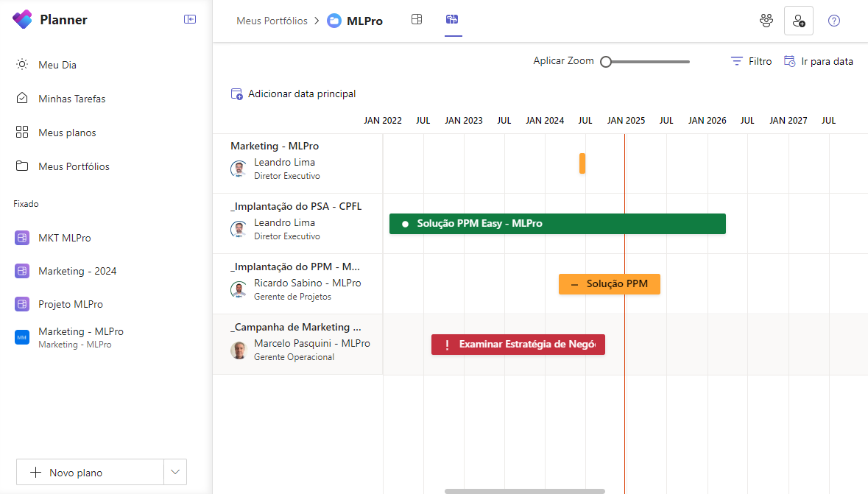Click the horizontal timeline scrollbar
The width and height of the screenshot is (868, 494).
tap(524, 490)
